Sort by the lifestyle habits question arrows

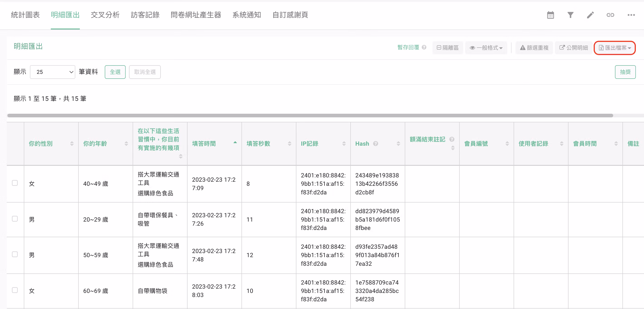click(181, 156)
